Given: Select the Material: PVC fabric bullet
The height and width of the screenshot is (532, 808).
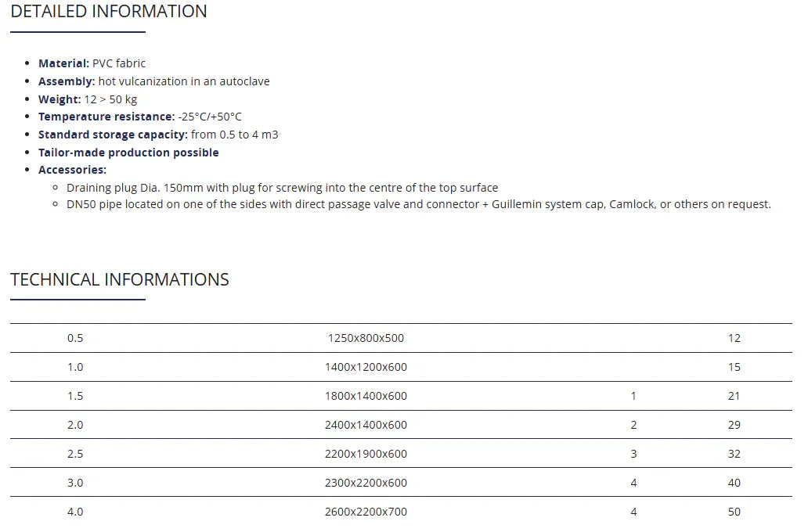Looking at the screenshot, I should 92,63.
